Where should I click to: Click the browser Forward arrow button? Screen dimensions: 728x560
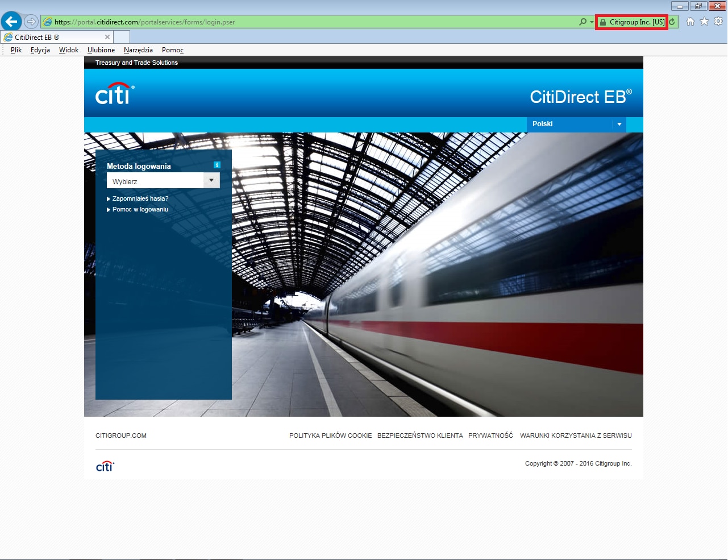[x=31, y=22]
